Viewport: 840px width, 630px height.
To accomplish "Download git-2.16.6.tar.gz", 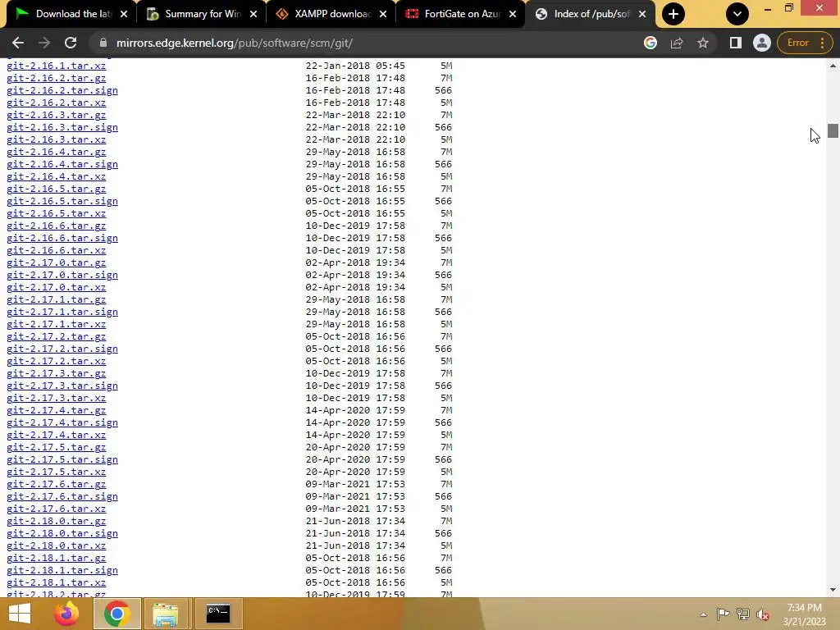I will coord(57,226).
